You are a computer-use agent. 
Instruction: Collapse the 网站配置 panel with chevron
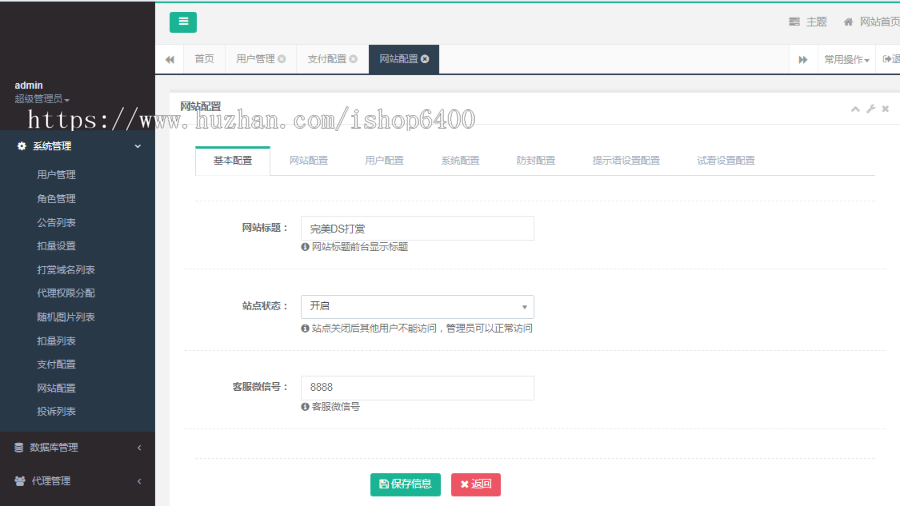855,108
